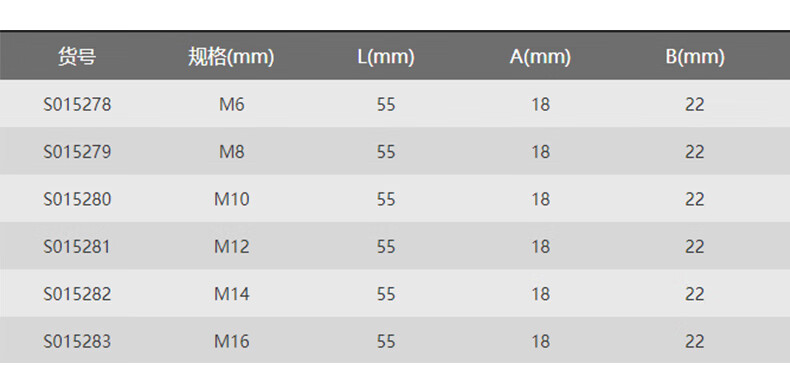Select item number S015279

pos(77,152)
